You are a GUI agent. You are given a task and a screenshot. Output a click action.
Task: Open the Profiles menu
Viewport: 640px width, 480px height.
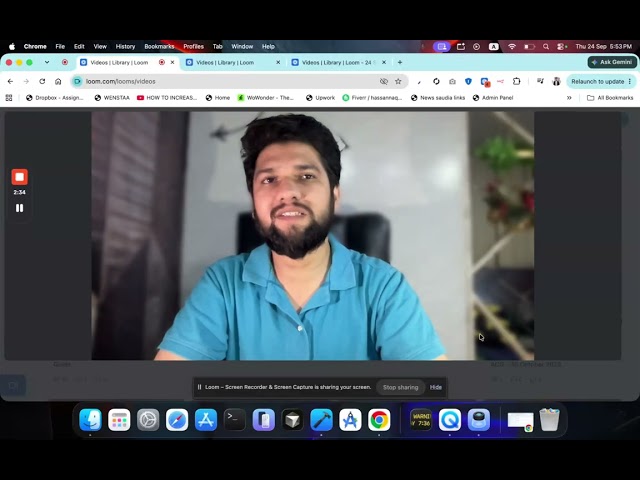193,47
